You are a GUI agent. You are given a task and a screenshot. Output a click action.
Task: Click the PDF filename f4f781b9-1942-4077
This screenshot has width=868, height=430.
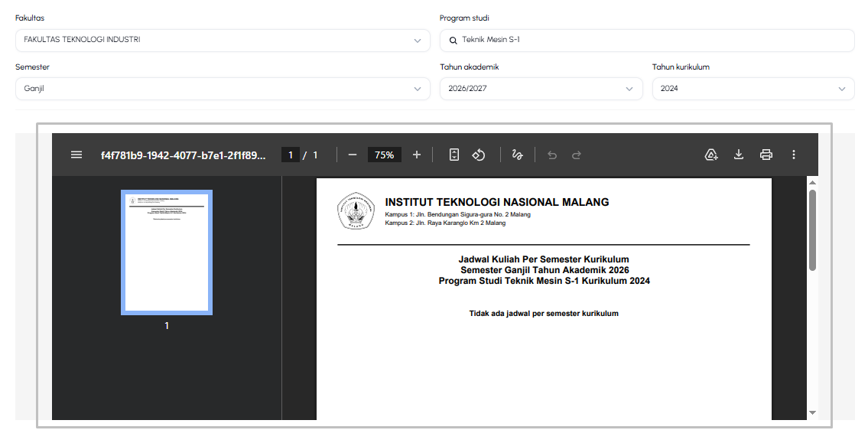point(184,155)
